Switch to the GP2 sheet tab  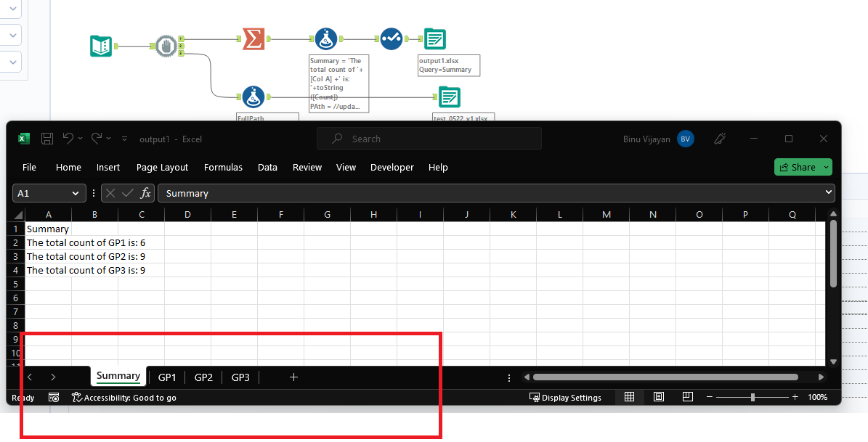203,377
